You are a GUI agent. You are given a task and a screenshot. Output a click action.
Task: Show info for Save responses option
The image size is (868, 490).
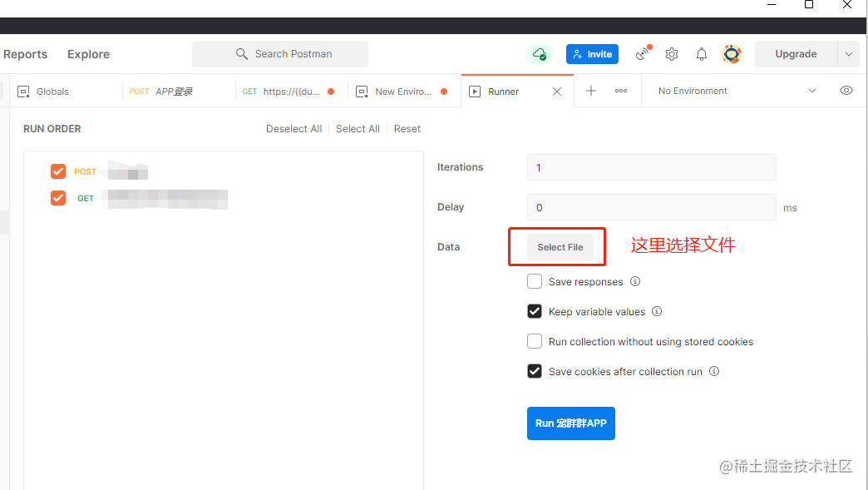635,281
